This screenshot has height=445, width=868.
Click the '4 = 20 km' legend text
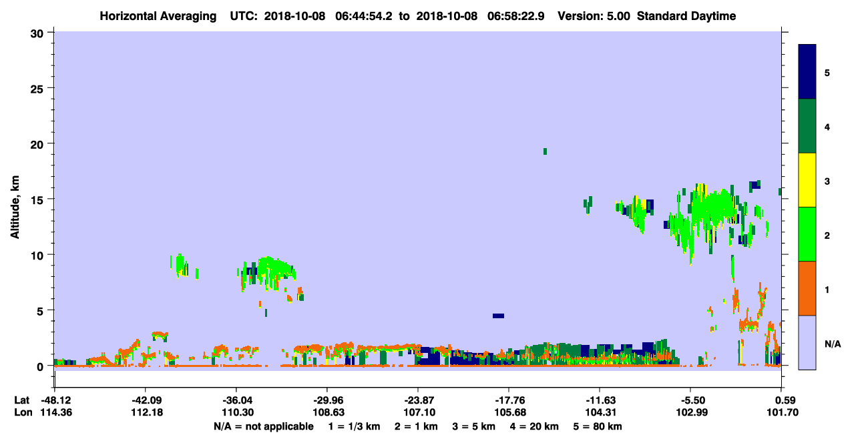[535, 426]
